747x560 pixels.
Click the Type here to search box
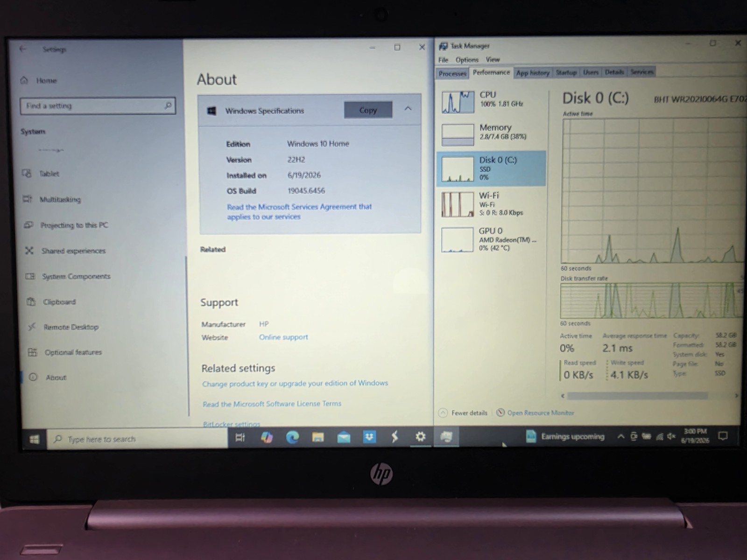coord(137,439)
